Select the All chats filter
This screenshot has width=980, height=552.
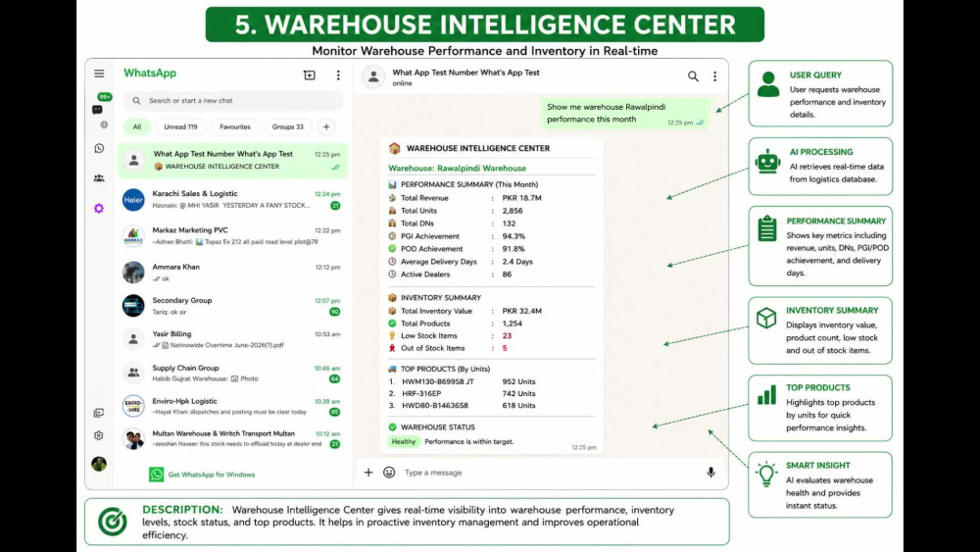(x=137, y=126)
